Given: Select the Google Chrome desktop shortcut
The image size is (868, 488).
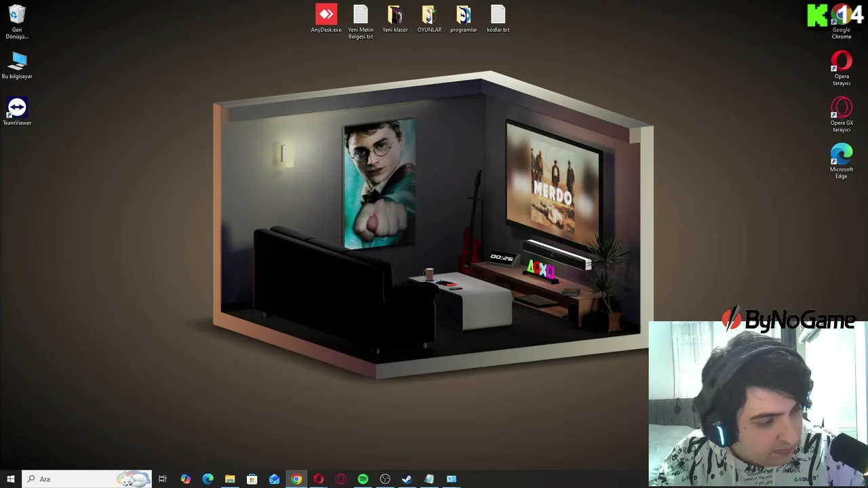Looking at the screenshot, I should (842, 22).
